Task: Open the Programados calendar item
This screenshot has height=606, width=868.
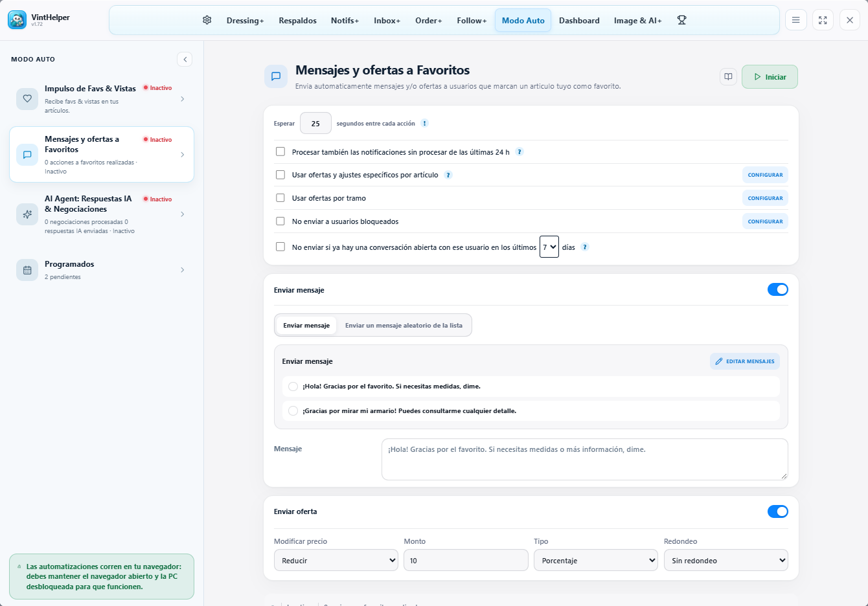Action: click(102, 270)
